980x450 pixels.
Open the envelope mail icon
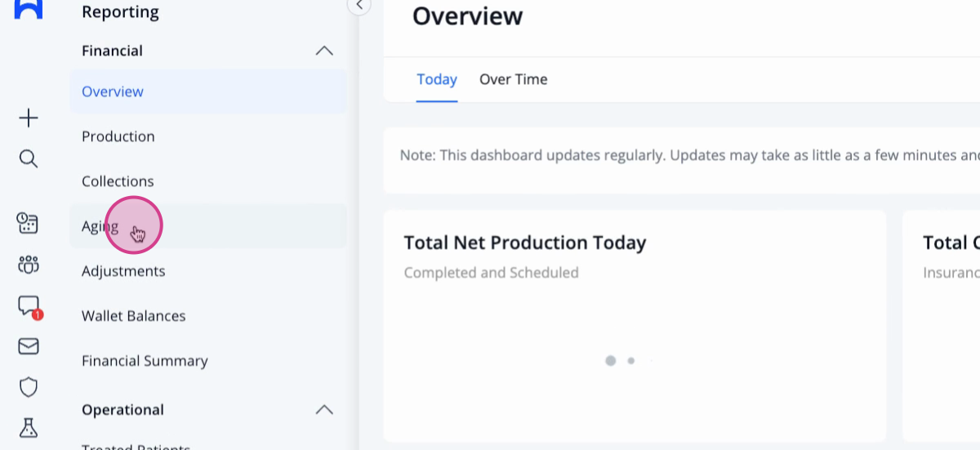click(x=29, y=346)
